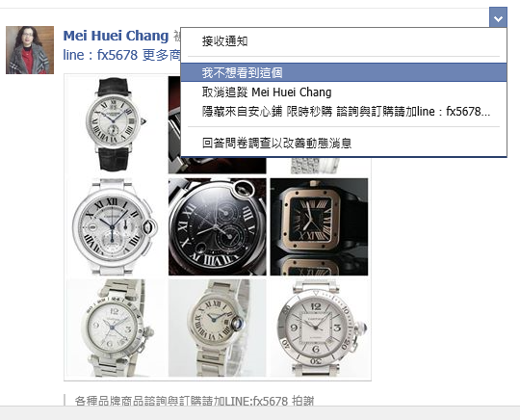Viewport: 520px width, 420px height.
Task: Choose 我不想看到這個 menu item
Action: 344,72
